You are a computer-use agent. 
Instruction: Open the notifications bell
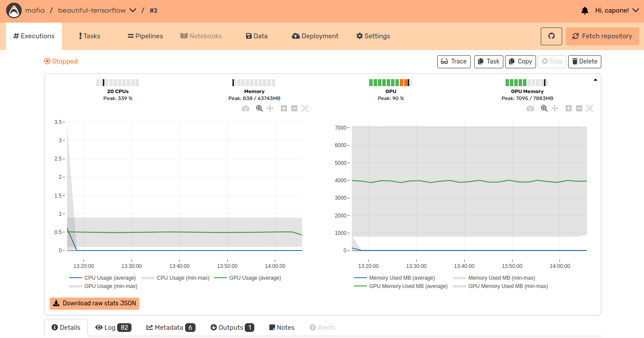(585, 10)
